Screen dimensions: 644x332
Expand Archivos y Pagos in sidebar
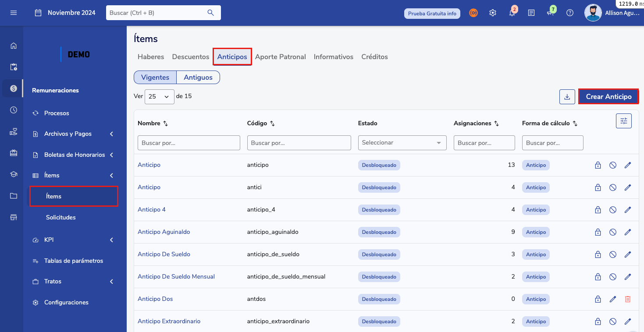73,134
